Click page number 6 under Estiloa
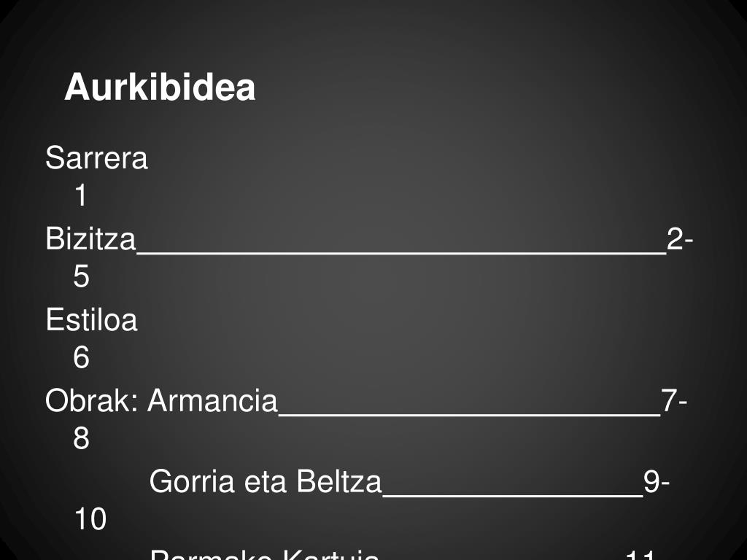Screen dimensions: 747x560 [x=81, y=357]
